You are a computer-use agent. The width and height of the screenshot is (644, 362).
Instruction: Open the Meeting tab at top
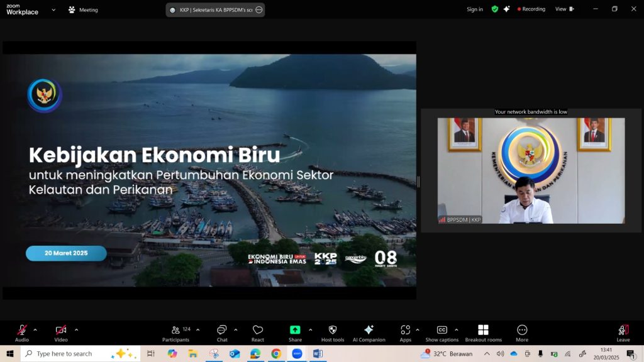(83, 10)
